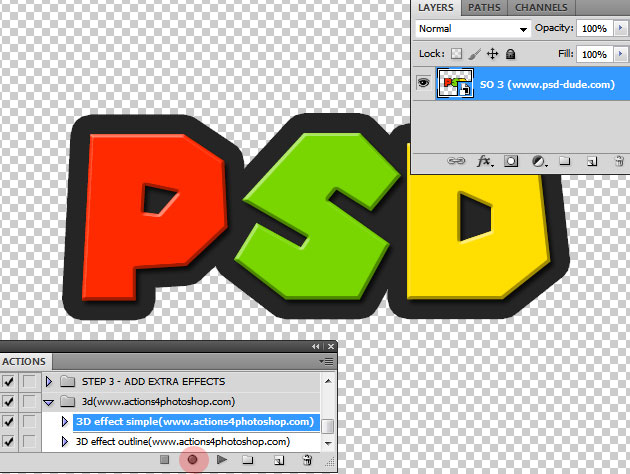Select 3D effect simple action
The height and width of the screenshot is (474, 630).
195,421
